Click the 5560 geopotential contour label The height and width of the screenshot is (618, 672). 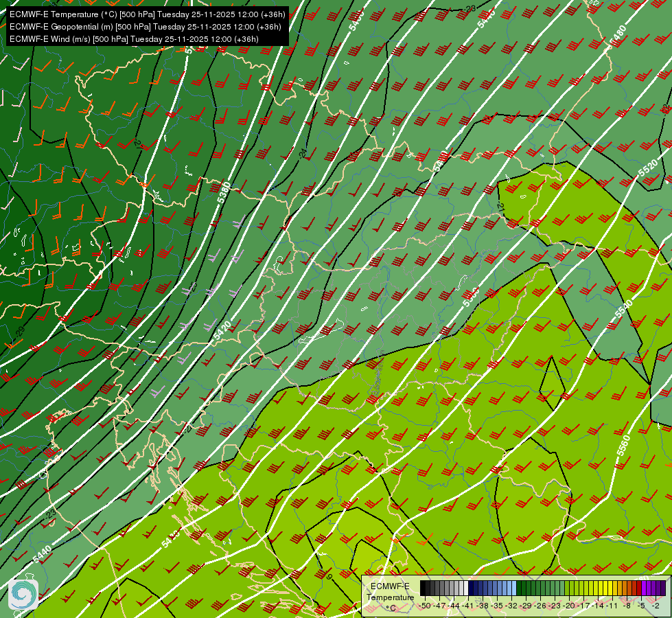(x=623, y=446)
